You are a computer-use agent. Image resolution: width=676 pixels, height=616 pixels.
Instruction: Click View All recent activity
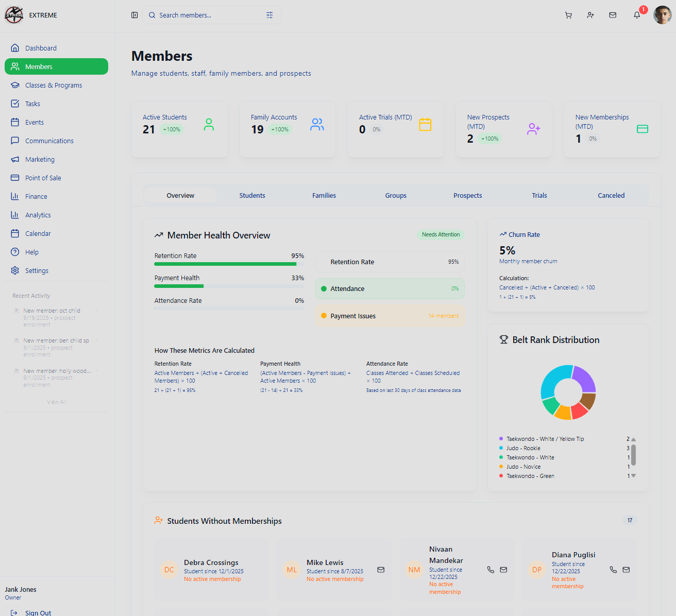click(x=57, y=402)
